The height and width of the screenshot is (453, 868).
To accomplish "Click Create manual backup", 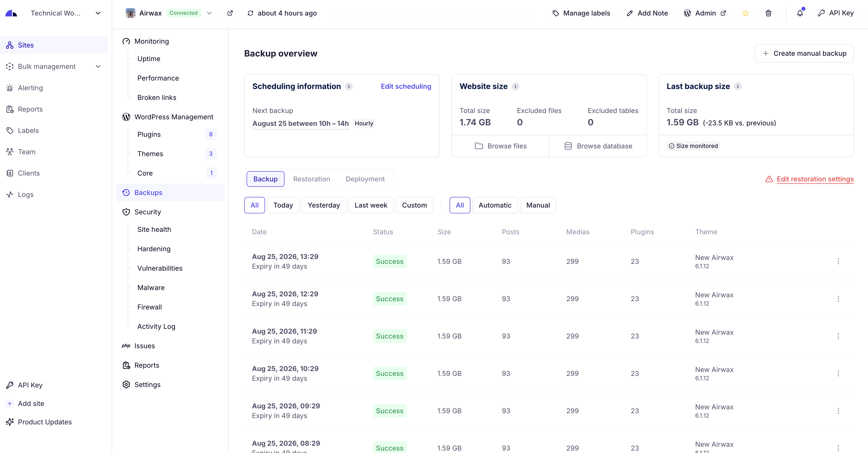I will point(804,54).
